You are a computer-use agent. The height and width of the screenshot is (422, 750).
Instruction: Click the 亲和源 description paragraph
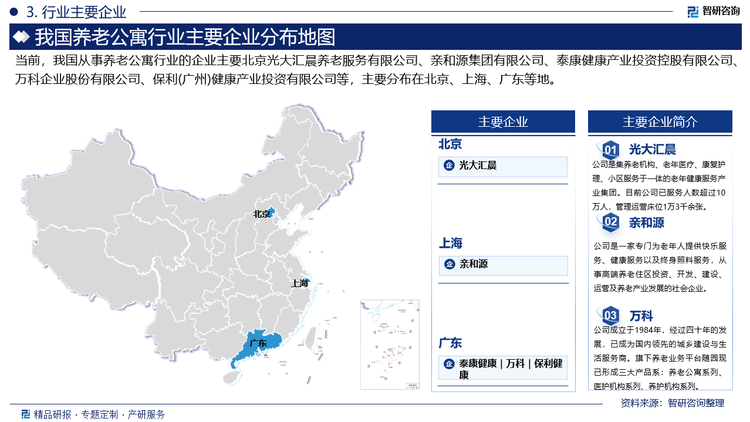(x=660, y=267)
